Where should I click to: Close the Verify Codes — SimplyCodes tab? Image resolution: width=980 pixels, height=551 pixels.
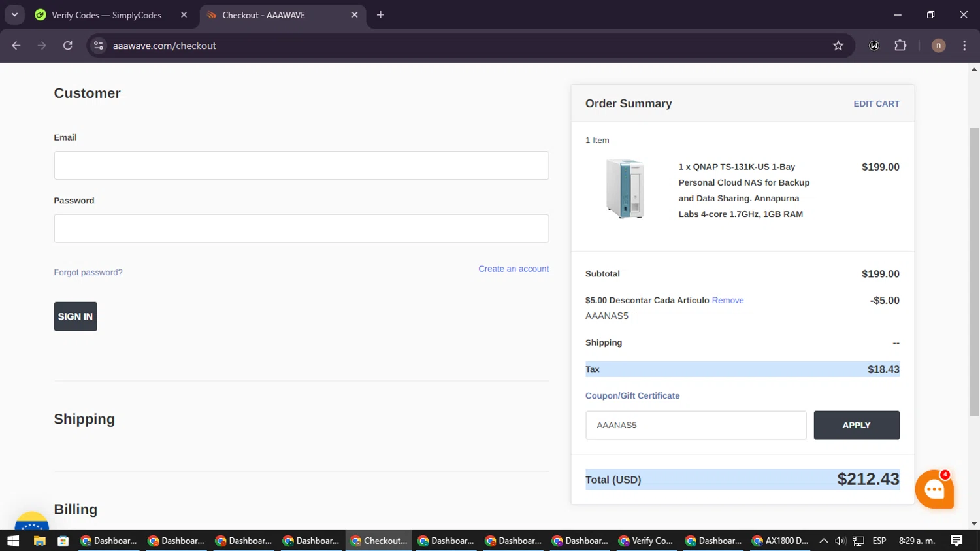[x=184, y=15]
